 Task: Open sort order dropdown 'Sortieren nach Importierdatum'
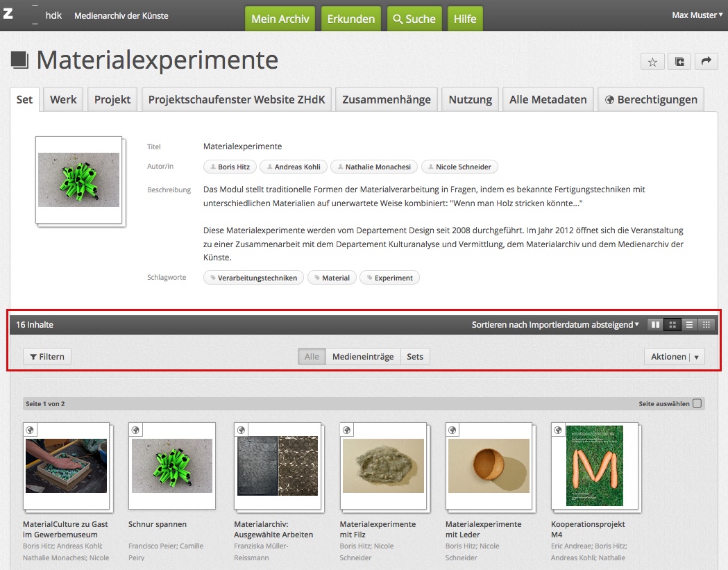[555, 324]
